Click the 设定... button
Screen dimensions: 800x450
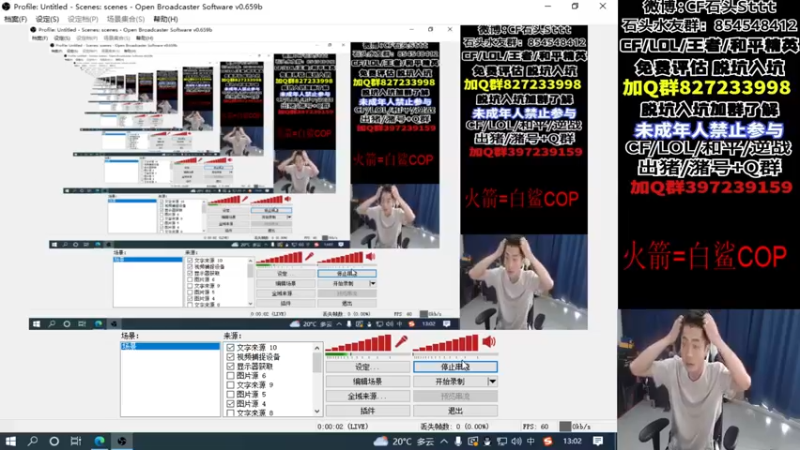(368, 367)
